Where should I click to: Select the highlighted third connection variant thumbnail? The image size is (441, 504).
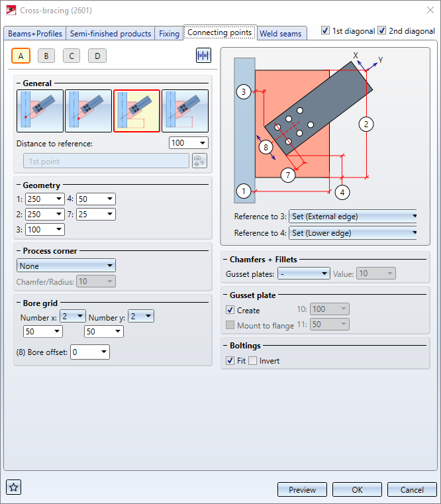tap(136, 111)
